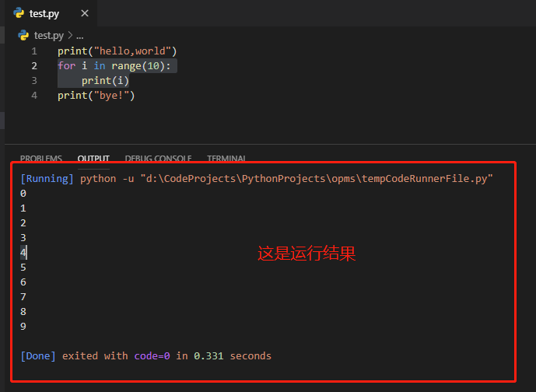Click output line showing 0
Screen dimensions: 536x392
pyautogui.click(x=23, y=194)
